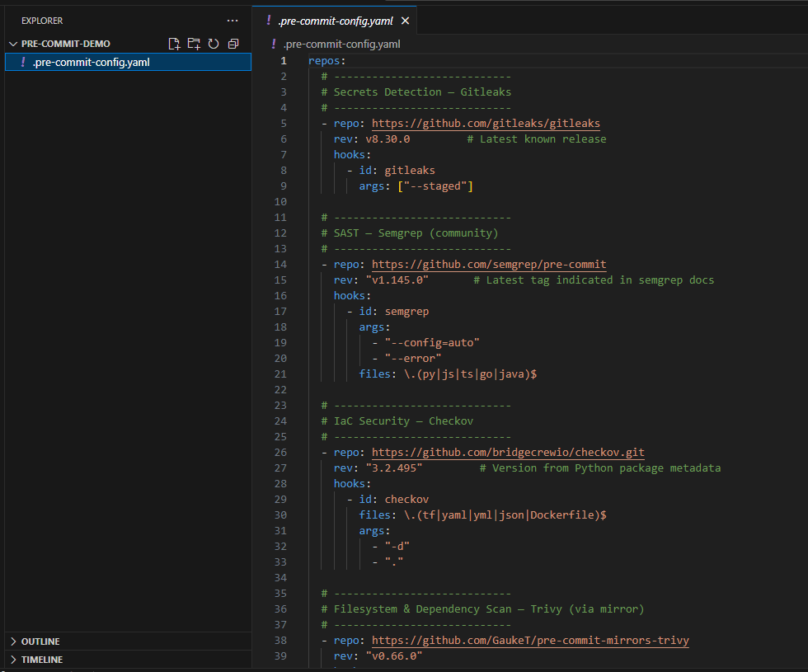Click the "--error" argument
808x672 pixels.
[413, 358]
